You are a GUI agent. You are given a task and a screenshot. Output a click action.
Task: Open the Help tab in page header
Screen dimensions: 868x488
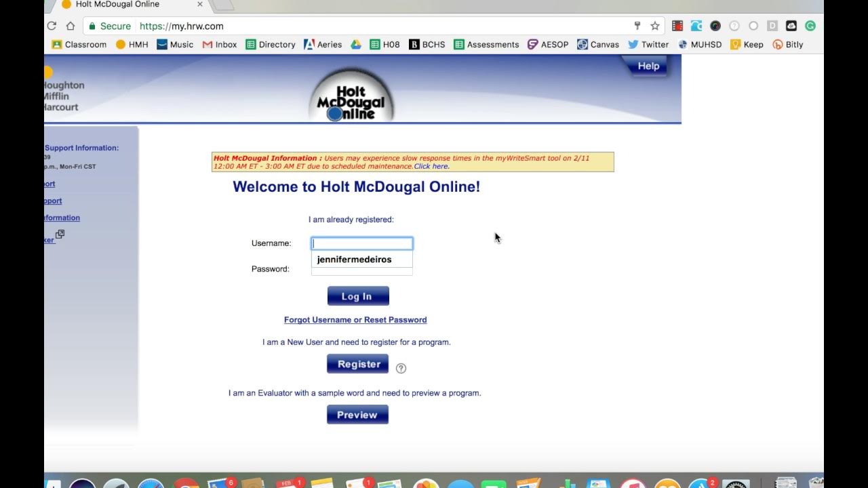pos(648,66)
